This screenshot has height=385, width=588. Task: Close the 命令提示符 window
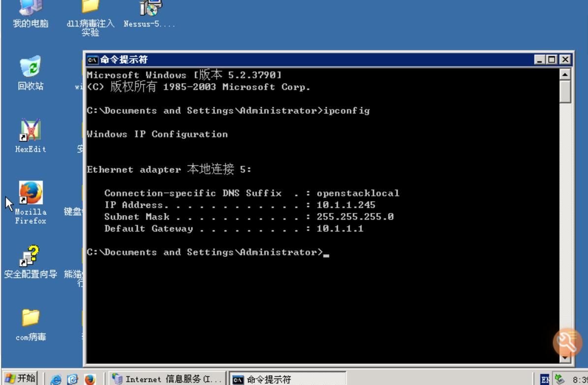point(565,59)
